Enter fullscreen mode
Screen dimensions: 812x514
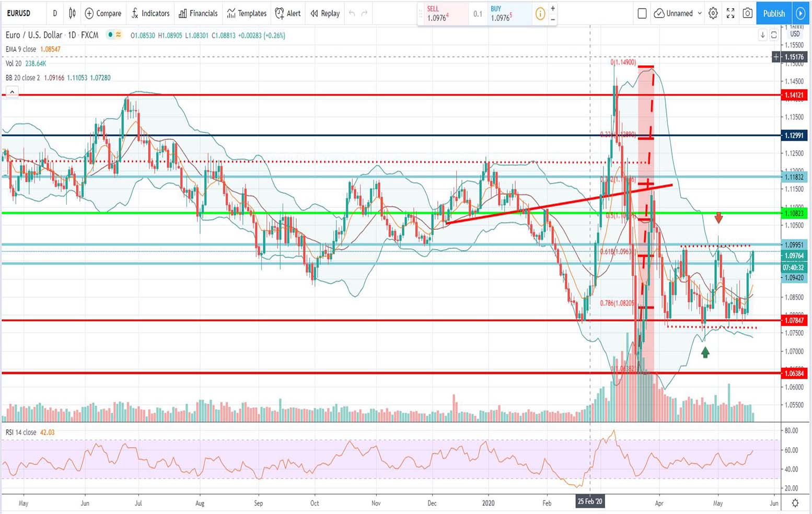[730, 14]
